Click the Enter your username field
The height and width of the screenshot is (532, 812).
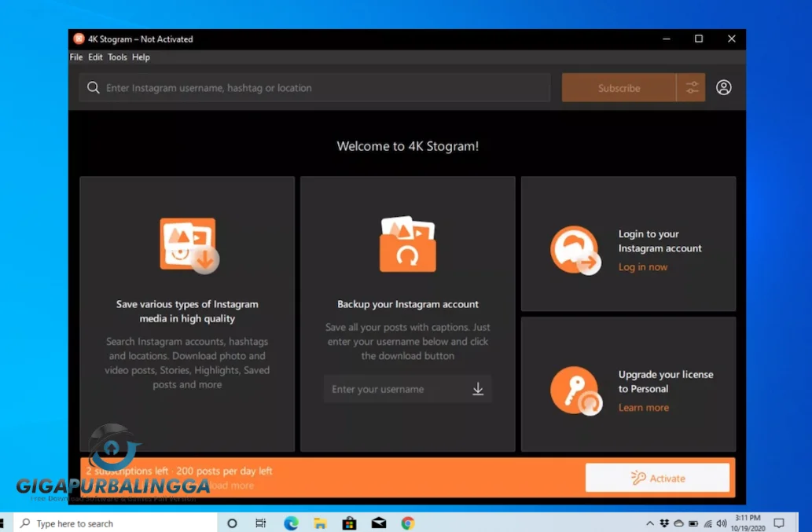(x=407, y=389)
